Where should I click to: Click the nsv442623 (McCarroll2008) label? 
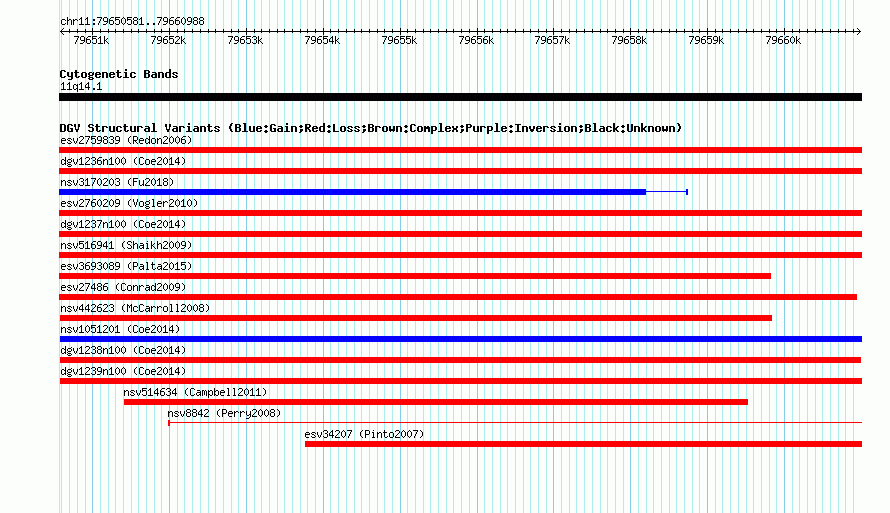coord(135,308)
